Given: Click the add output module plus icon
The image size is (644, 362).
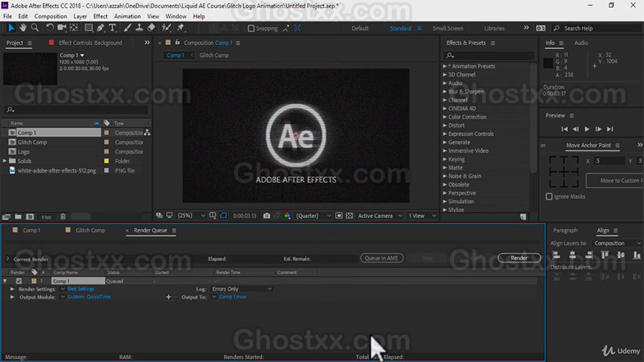Looking at the screenshot, I should (x=168, y=297).
